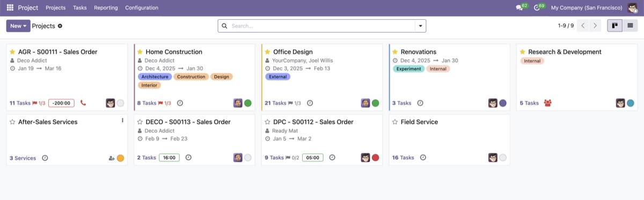Image resolution: width=644 pixels, height=200 pixels.
Task: Open the activities clock icon with 69 badge
Action: [x=539, y=8]
